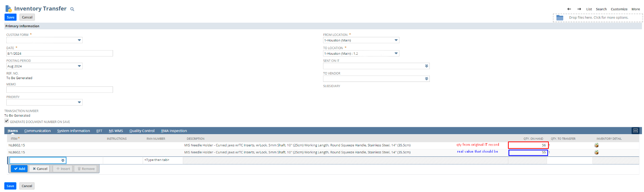Go to next record with right arrow
Image resolution: width=644 pixels, height=192 pixels.
click(579, 9)
